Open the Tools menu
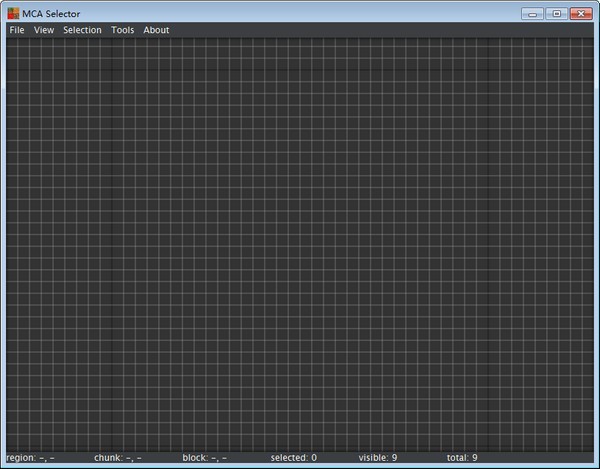600x469 pixels. tap(122, 30)
